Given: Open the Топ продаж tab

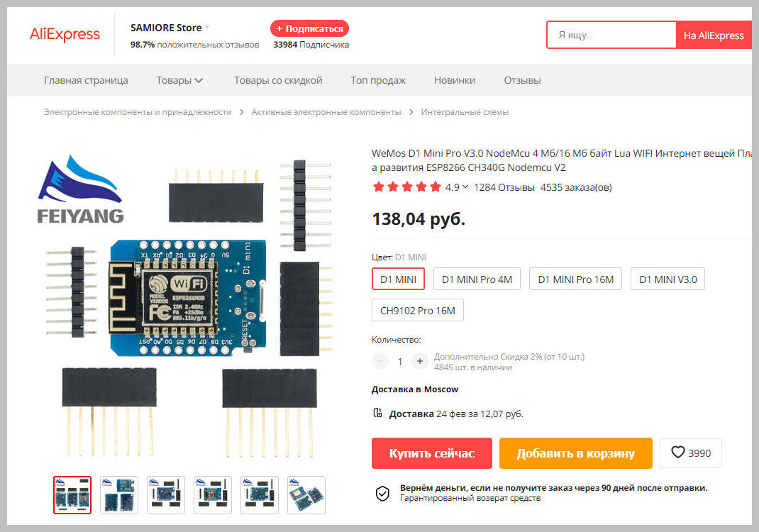Looking at the screenshot, I should point(378,80).
